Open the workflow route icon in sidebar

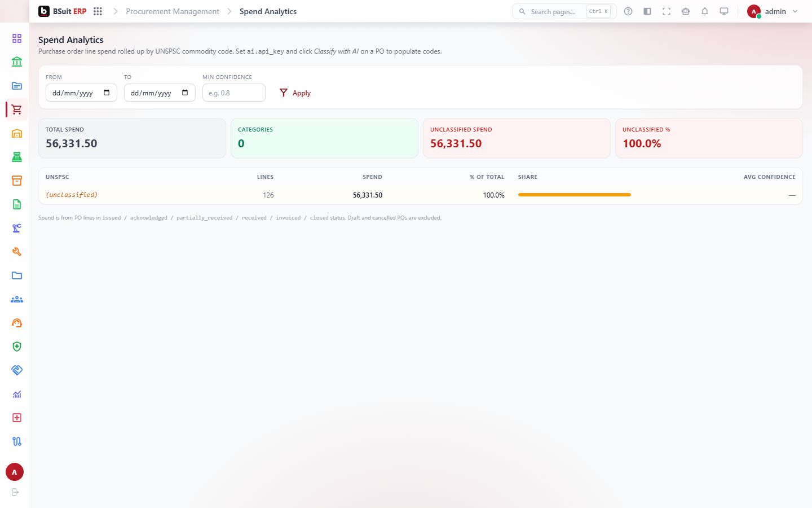(x=17, y=441)
